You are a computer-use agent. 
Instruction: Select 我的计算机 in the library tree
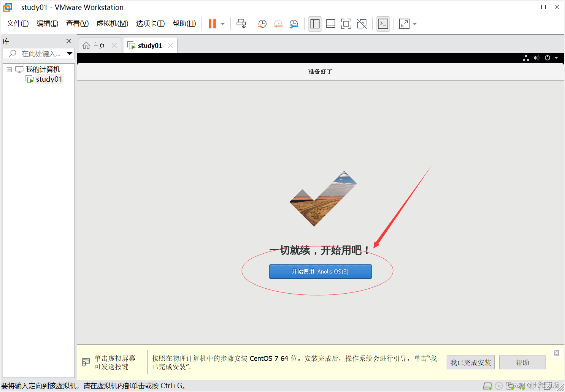[x=43, y=70]
